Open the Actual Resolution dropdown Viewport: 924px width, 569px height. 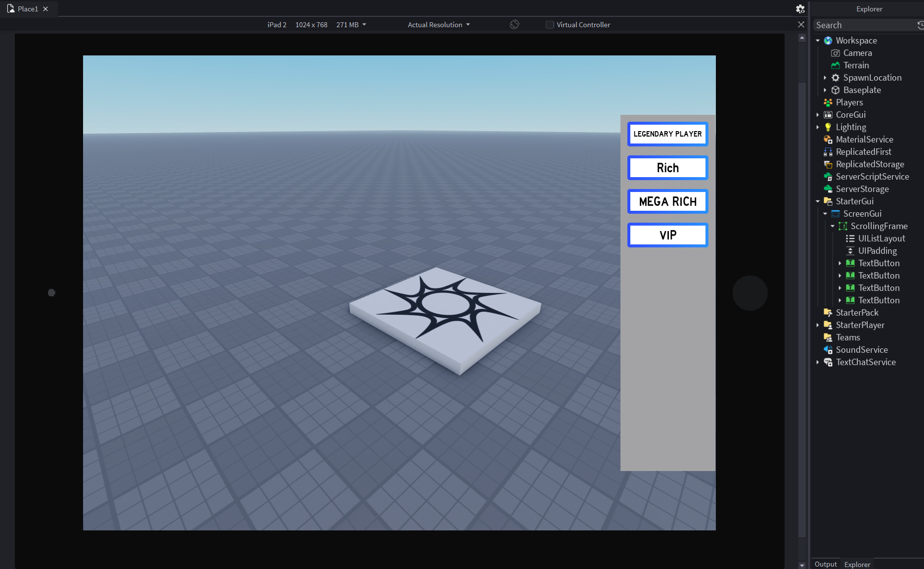point(439,25)
